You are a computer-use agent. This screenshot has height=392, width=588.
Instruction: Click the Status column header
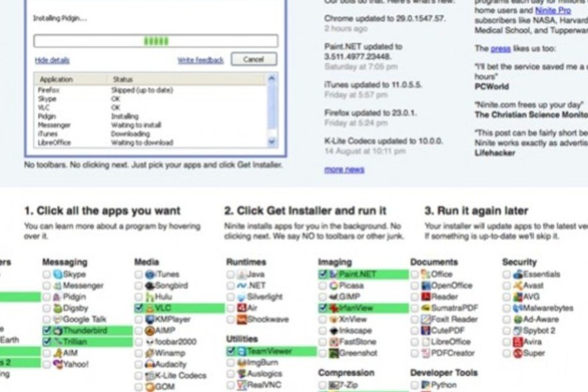click(187, 79)
